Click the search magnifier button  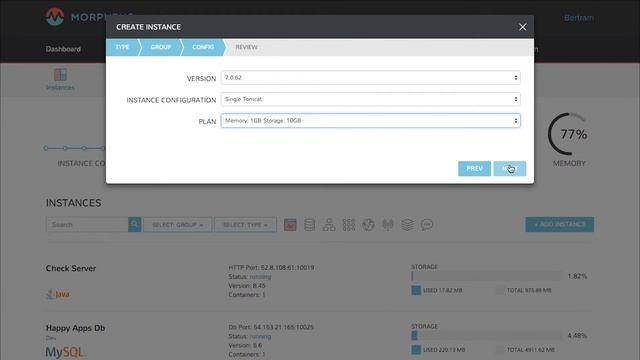click(134, 224)
